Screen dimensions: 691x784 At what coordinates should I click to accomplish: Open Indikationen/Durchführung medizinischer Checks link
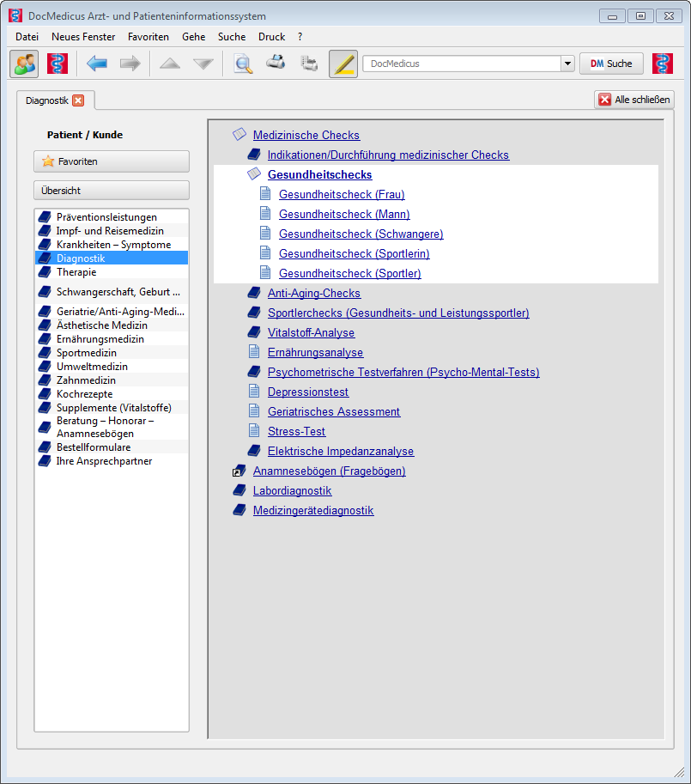[x=388, y=155]
